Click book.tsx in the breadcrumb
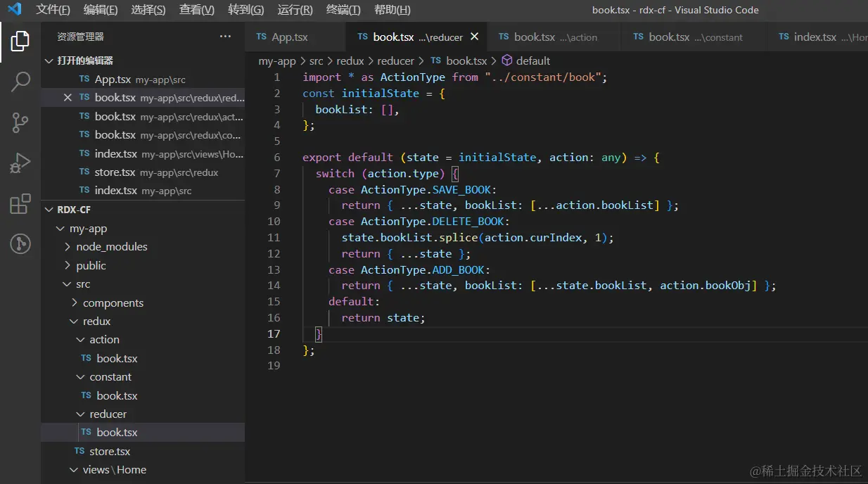868x484 pixels. pos(466,61)
